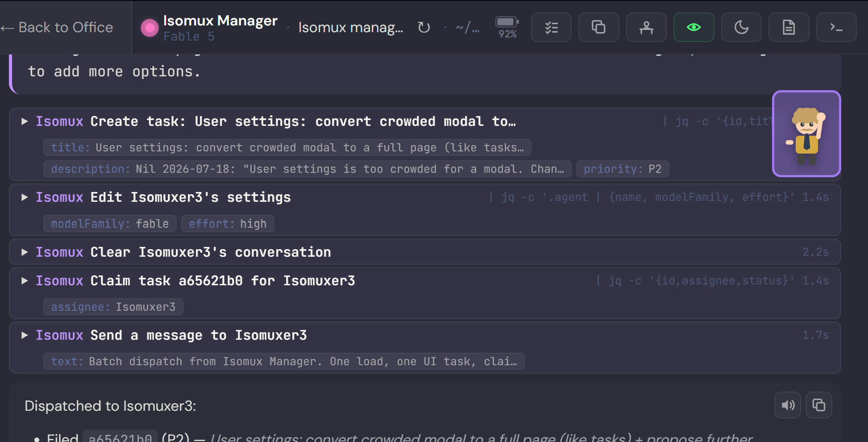Click the Isomux Manager agent name
The image size is (868, 442).
(x=220, y=21)
